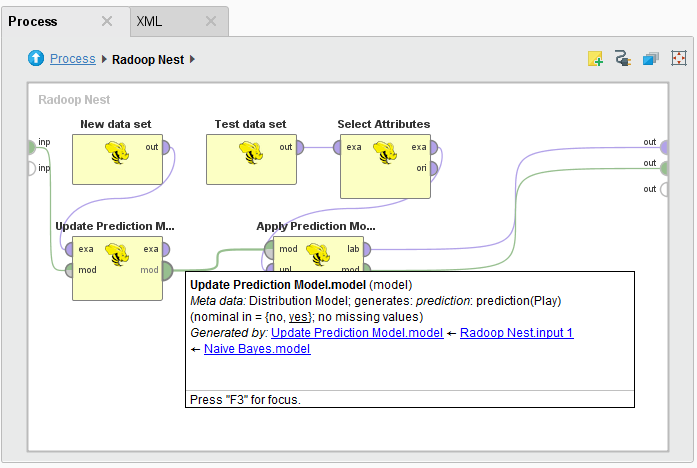Close the XML tab
This screenshot has height=468, width=697.
[211, 21]
